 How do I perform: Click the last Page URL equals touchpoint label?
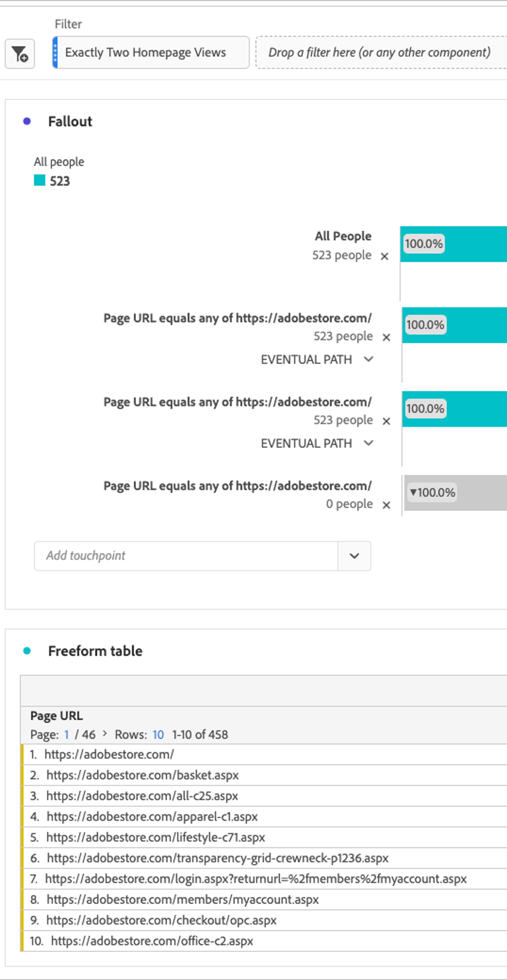238,486
